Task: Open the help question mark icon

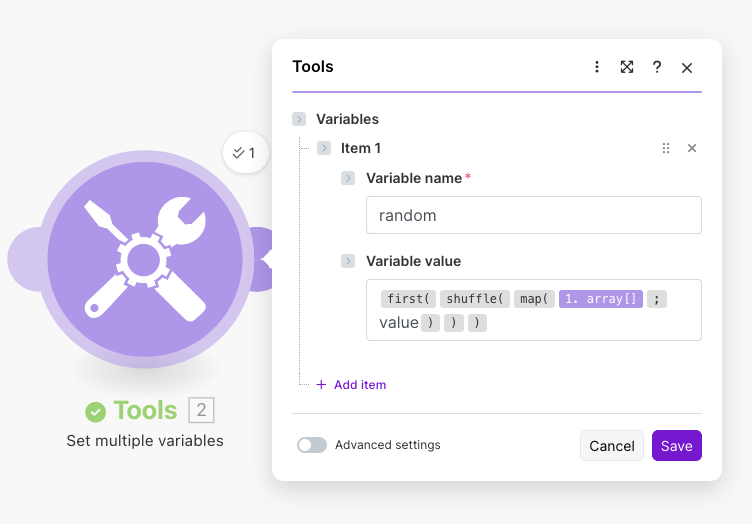Action: [x=657, y=67]
